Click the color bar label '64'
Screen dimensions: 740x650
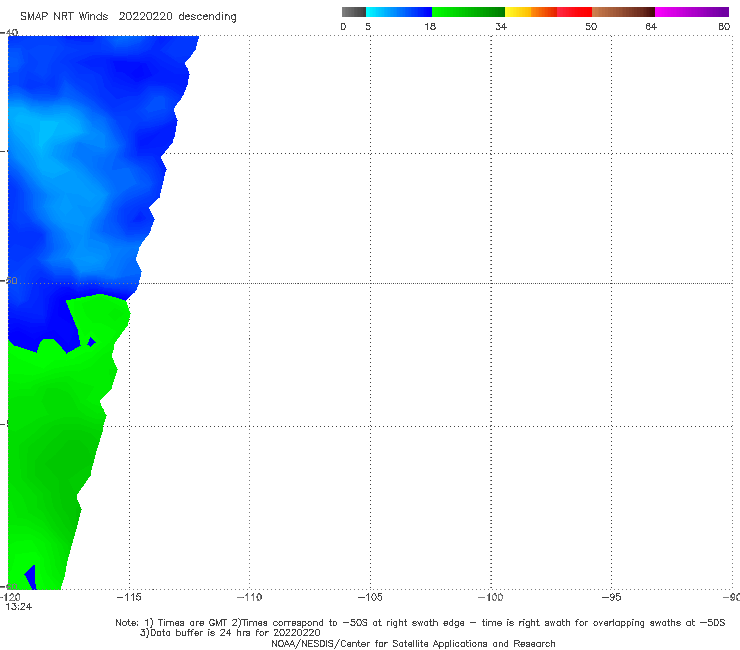click(651, 26)
